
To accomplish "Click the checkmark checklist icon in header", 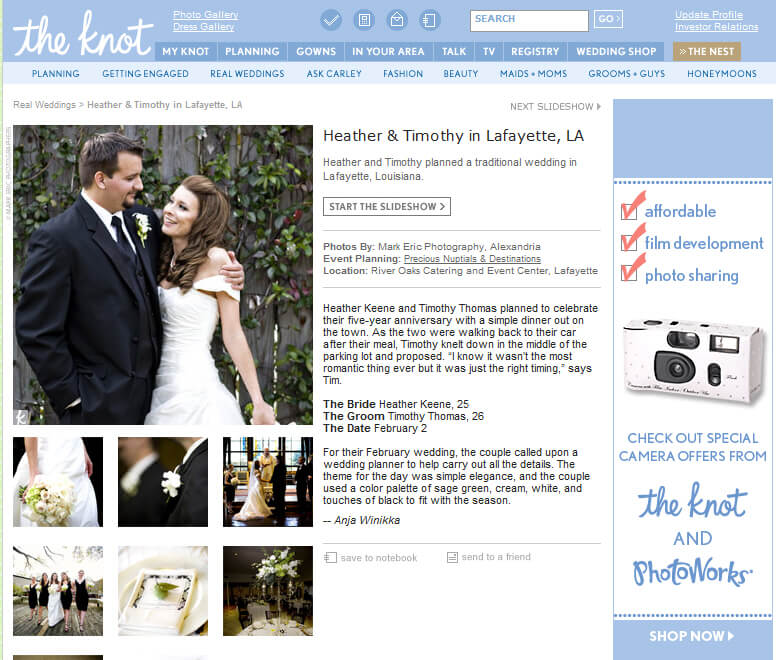I will [331, 20].
